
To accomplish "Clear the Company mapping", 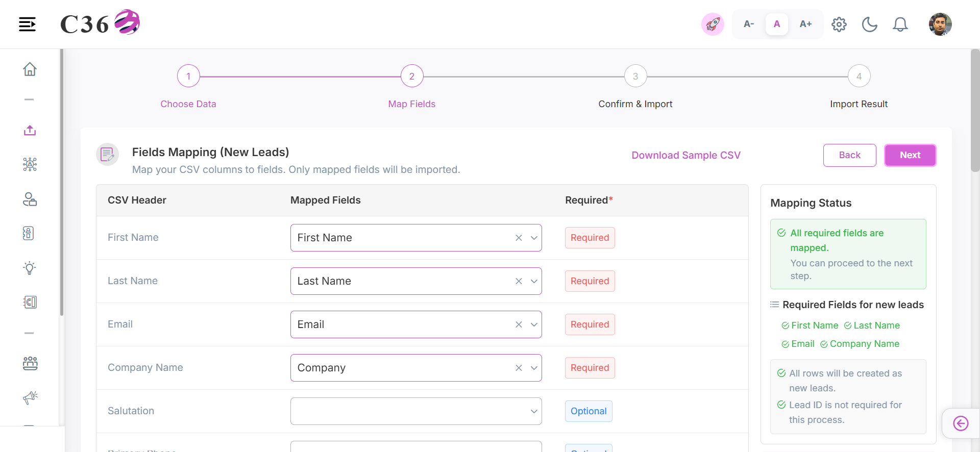I will coord(519,368).
